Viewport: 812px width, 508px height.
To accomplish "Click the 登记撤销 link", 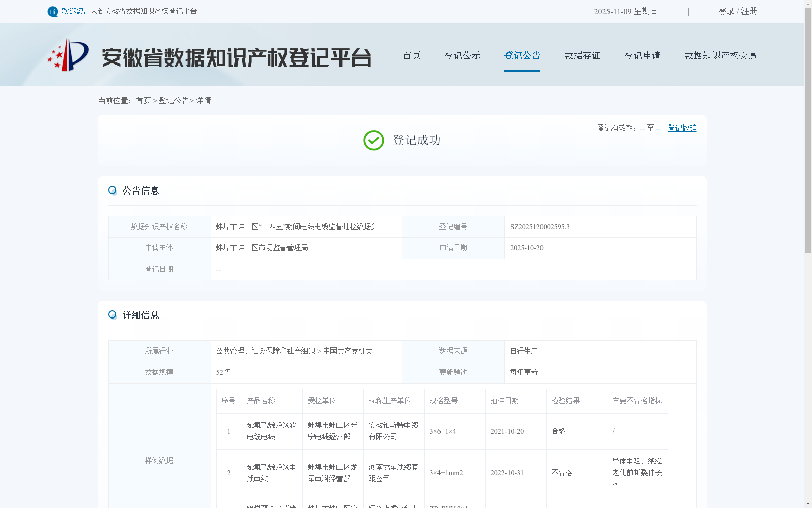I will click(682, 128).
